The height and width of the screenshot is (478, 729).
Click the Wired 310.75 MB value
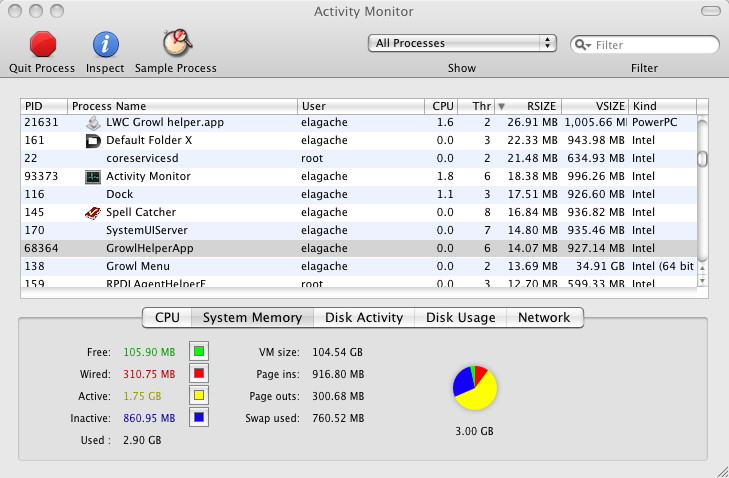click(149, 374)
